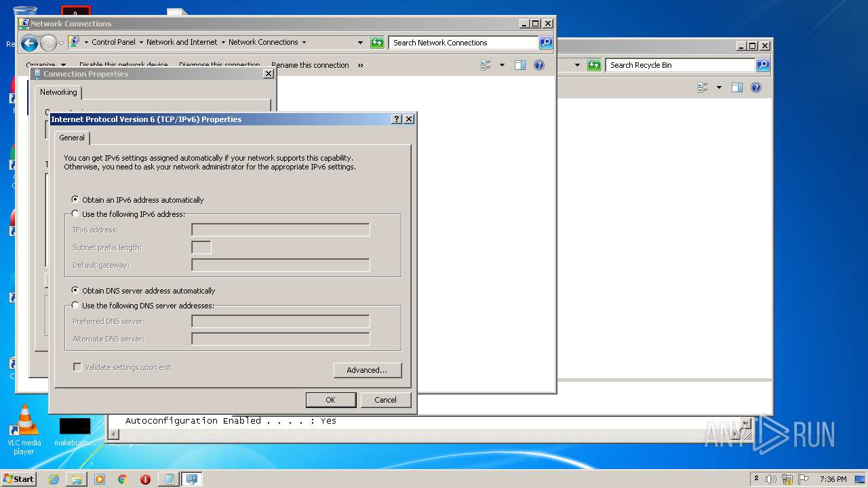Refresh the Recycle Bin window

[594, 65]
